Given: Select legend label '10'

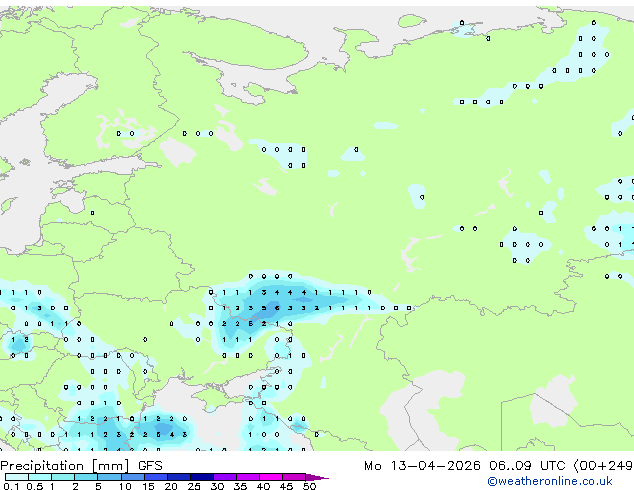Looking at the screenshot, I should 125,486.
